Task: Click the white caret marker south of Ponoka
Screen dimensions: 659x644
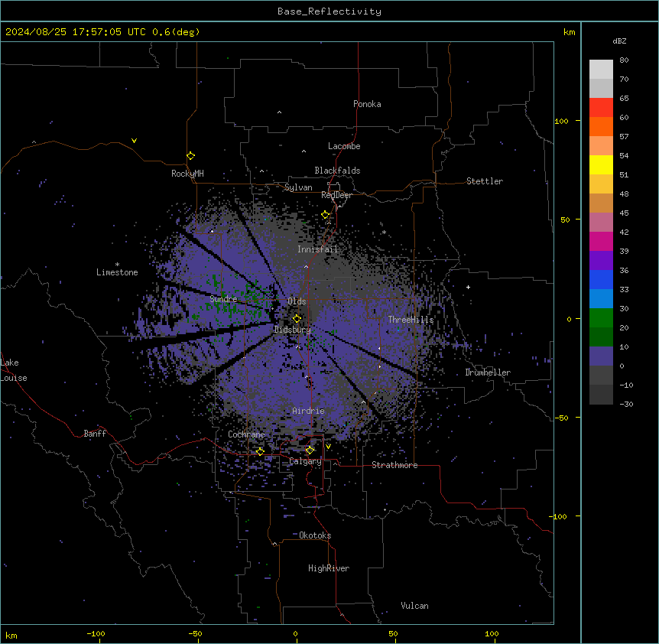Action: tap(279, 112)
